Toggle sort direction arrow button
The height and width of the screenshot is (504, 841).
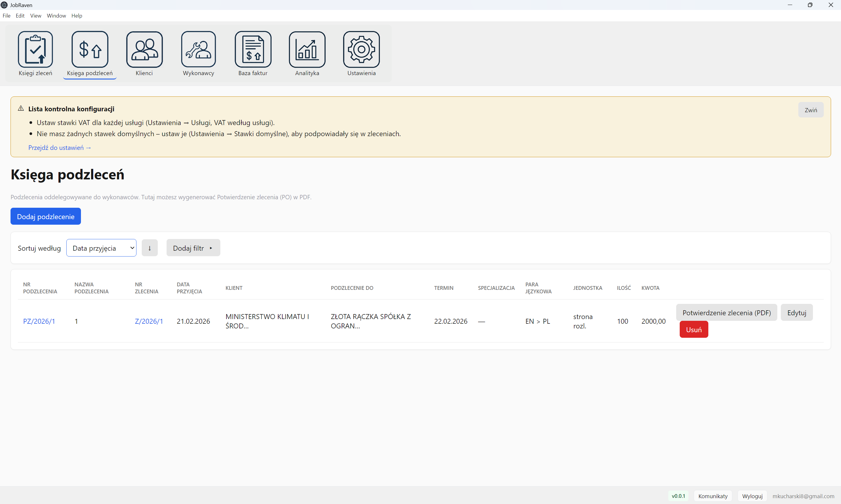149,248
